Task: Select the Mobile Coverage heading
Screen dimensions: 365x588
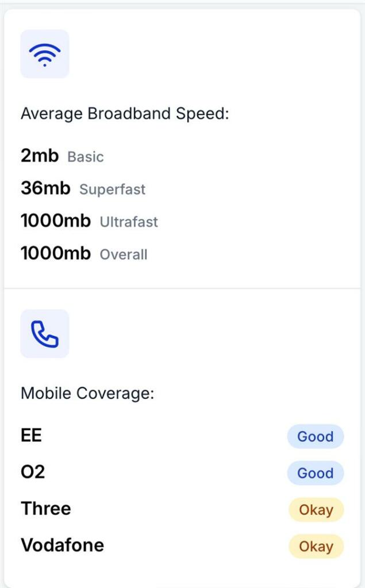Action: [x=87, y=393]
